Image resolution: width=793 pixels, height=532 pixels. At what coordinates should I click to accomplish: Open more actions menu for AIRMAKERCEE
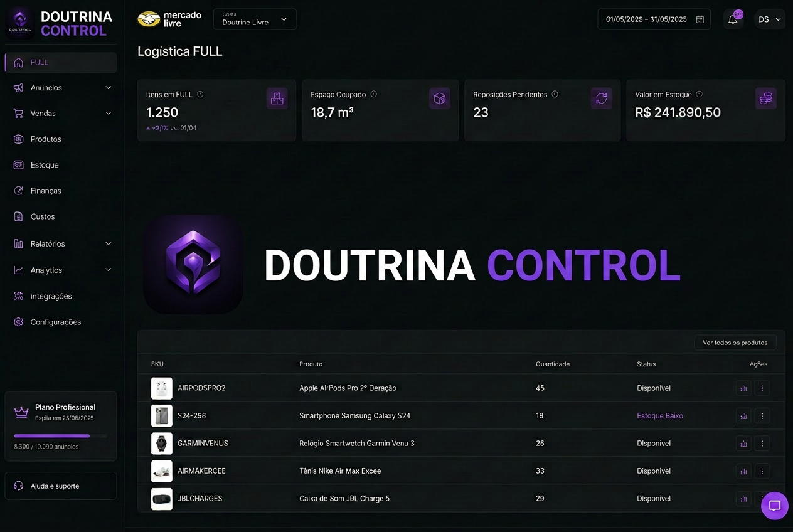(x=762, y=471)
